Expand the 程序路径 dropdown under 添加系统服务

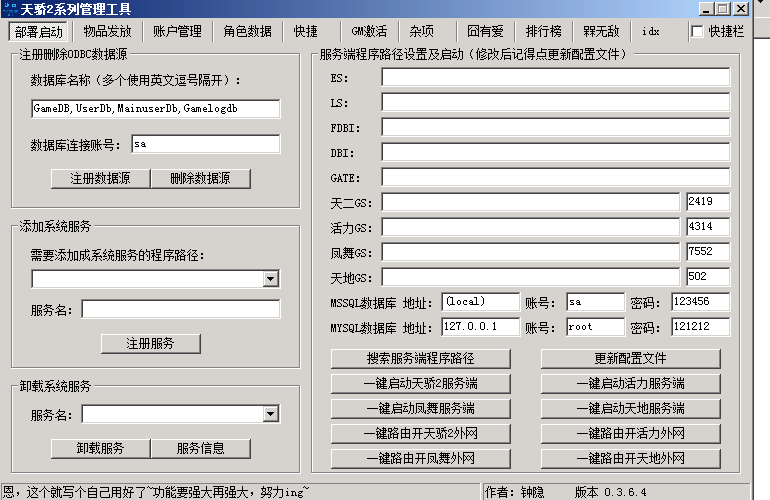pyautogui.click(x=271, y=278)
